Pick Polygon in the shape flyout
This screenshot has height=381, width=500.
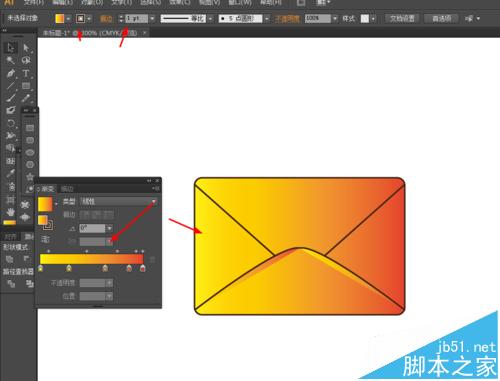click(30, 165)
